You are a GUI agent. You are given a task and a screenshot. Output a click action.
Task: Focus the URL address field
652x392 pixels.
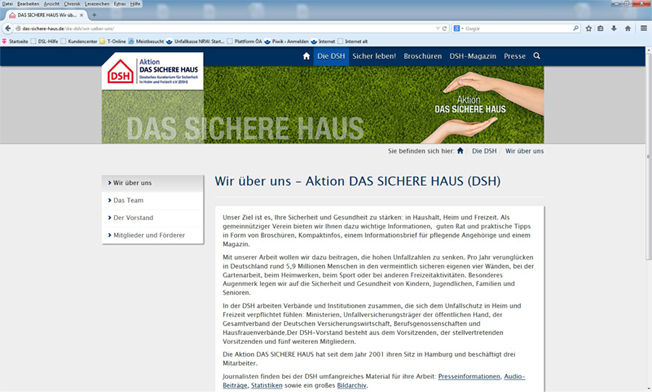pos(228,29)
